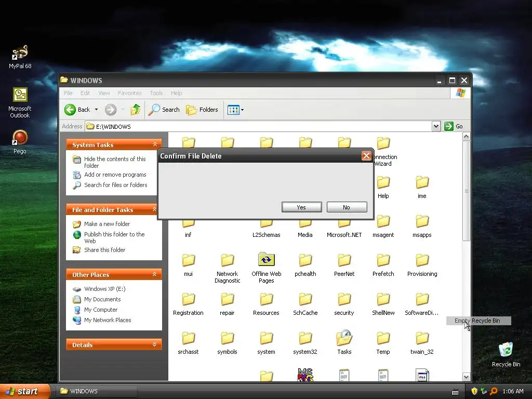532x399 pixels.
Task: Open the View menu
Action: pos(104,93)
